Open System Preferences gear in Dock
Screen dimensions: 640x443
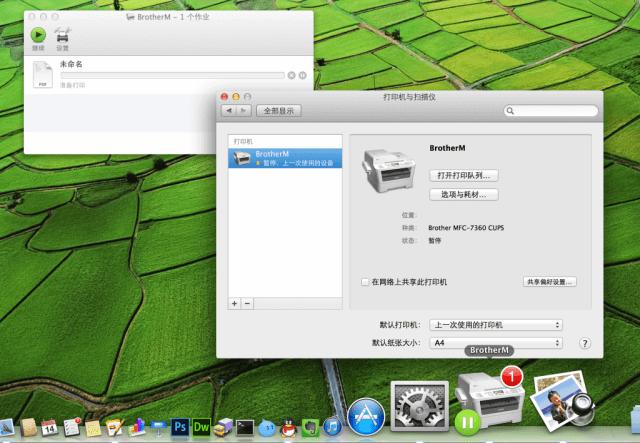pyautogui.click(x=419, y=408)
